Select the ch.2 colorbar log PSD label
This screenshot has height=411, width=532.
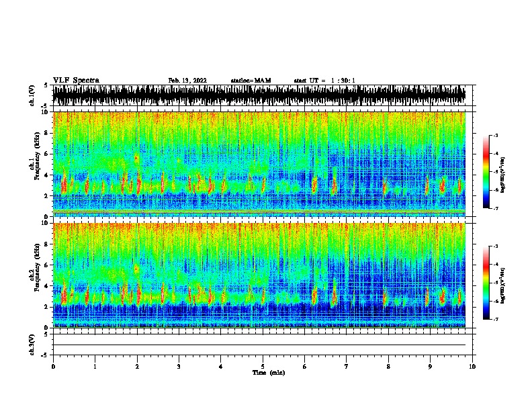click(502, 285)
